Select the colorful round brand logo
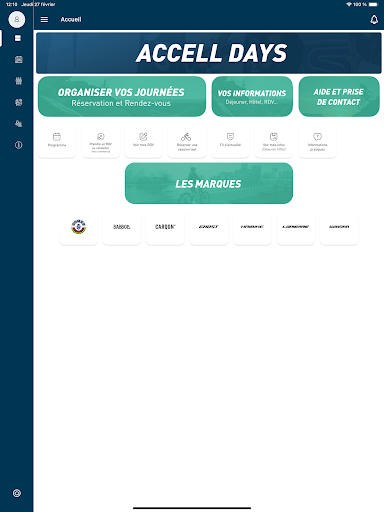This screenshot has width=384, height=512. [79, 227]
